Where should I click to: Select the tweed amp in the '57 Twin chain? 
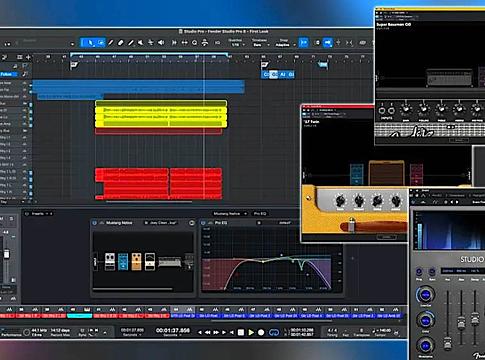[x=387, y=173]
